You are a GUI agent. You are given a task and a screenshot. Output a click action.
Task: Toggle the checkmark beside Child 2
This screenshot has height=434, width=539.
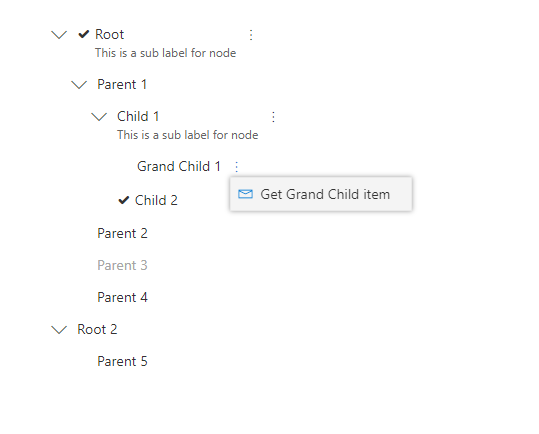(x=123, y=200)
